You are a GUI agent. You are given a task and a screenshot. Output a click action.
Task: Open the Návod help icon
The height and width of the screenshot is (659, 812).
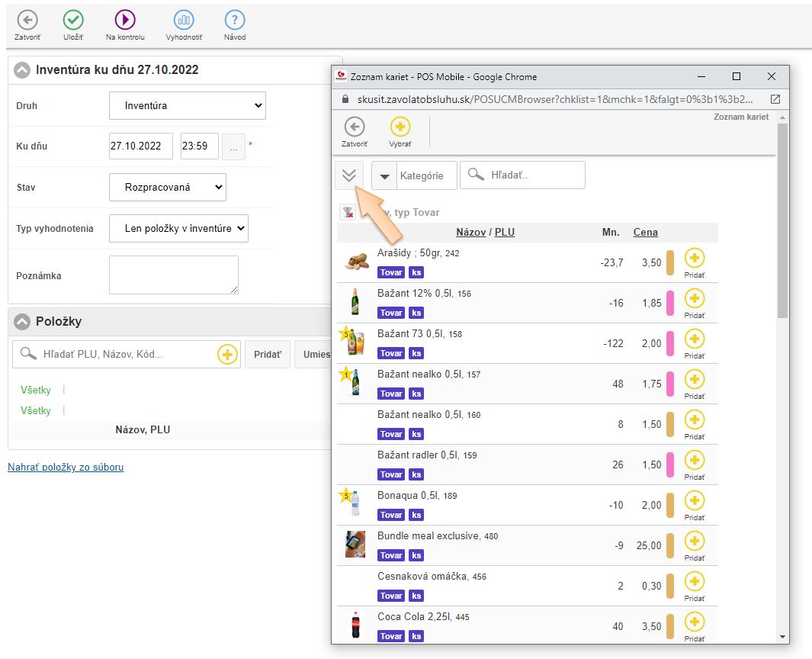pos(235,21)
